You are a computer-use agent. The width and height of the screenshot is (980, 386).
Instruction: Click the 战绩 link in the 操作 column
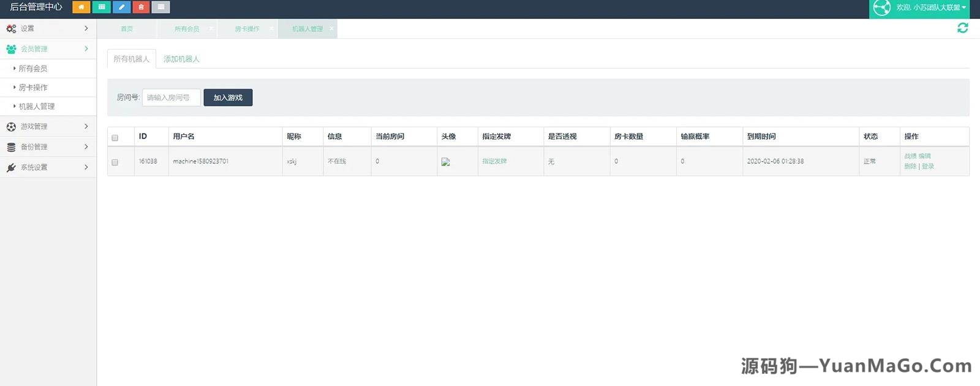[x=910, y=156]
